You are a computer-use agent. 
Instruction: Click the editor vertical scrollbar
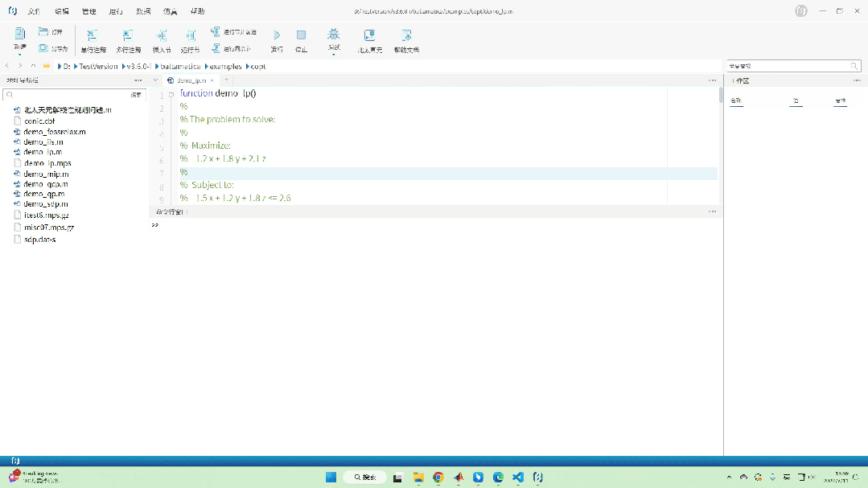point(720,96)
